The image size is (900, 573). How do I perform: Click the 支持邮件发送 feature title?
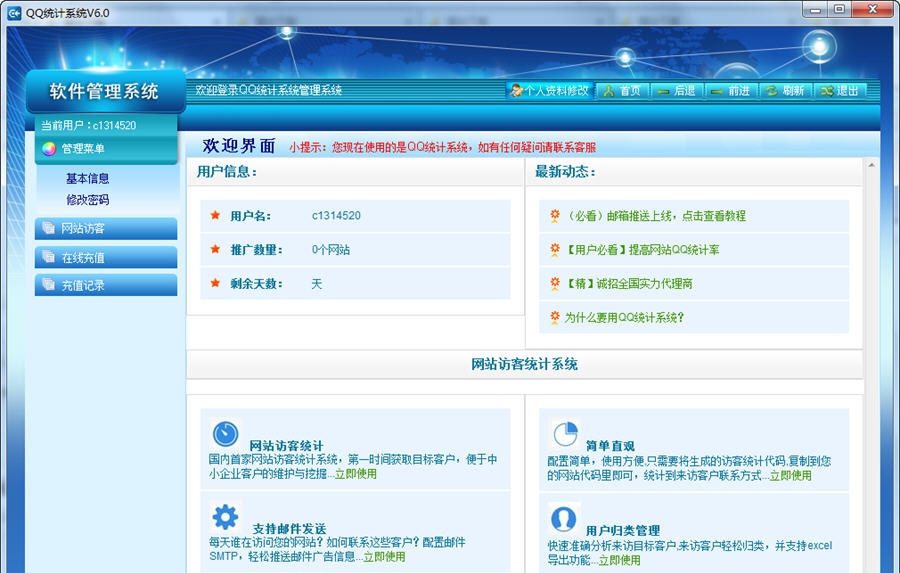[x=289, y=529]
